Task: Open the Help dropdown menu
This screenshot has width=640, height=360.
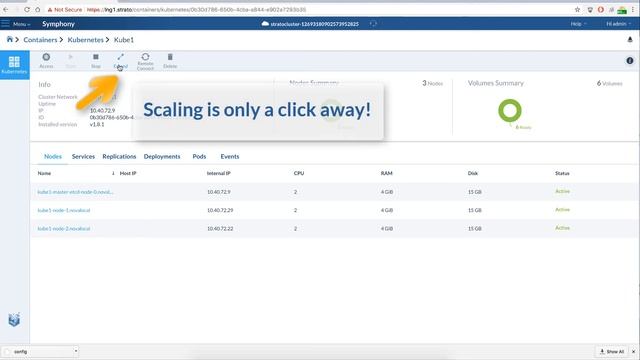Action: [578, 24]
